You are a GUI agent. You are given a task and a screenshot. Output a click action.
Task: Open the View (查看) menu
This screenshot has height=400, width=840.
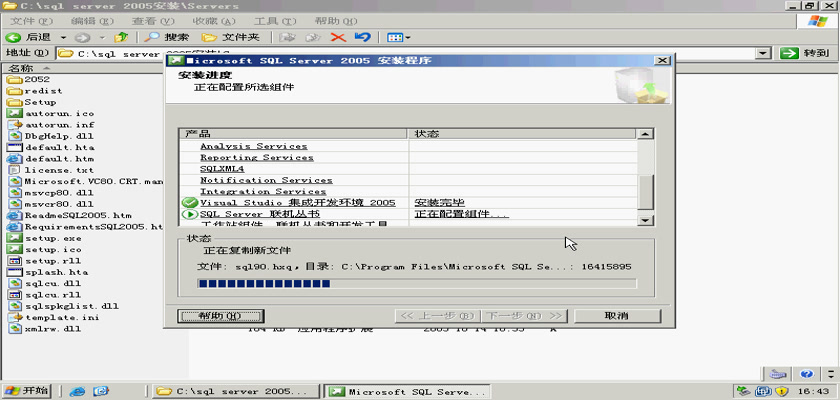pyautogui.click(x=154, y=21)
